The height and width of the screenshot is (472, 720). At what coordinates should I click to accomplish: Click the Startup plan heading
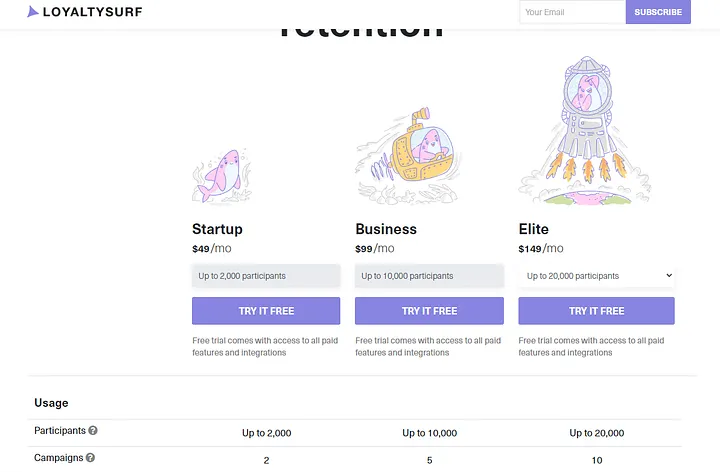[217, 229]
